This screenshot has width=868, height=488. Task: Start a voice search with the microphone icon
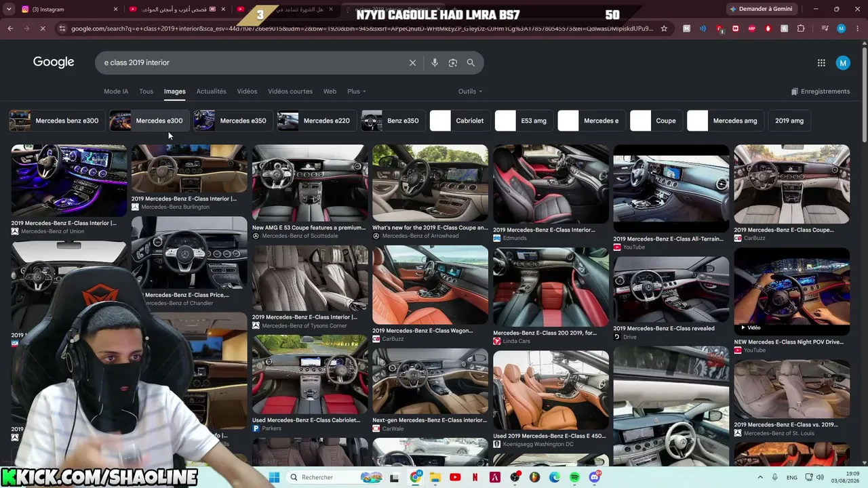[435, 62]
